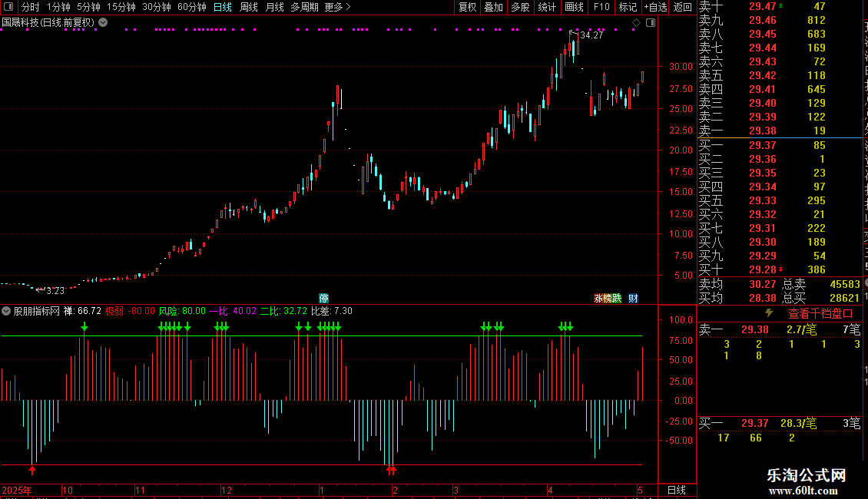Click the 标记 mark button
The image size is (868, 499).
pyautogui.click(x=628, y=7)
